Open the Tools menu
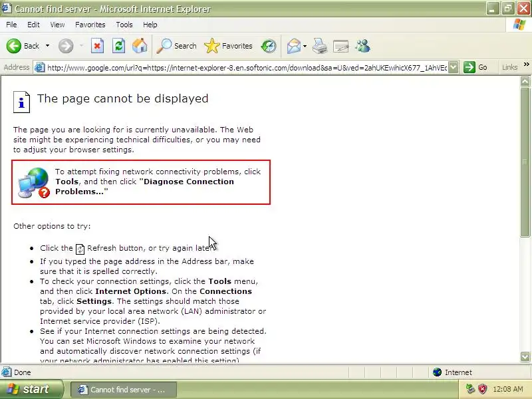The image size is (532, 399). [124, 25]
